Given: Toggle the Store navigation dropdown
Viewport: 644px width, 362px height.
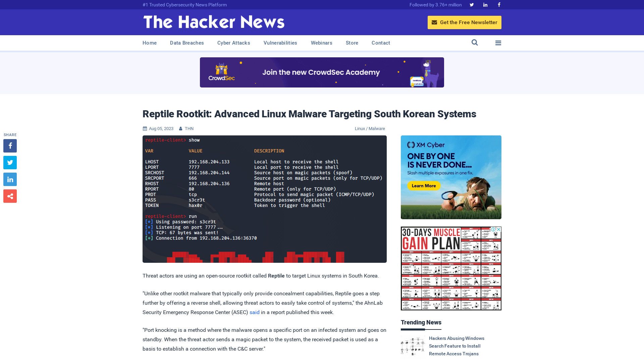Looking at the screenshot, I should [352, 43].
